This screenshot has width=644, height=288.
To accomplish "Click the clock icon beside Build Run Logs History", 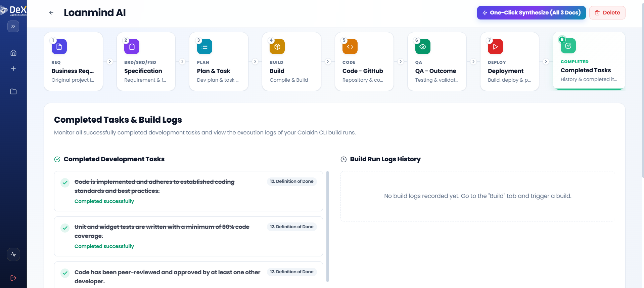I will (x=343, y=159).
